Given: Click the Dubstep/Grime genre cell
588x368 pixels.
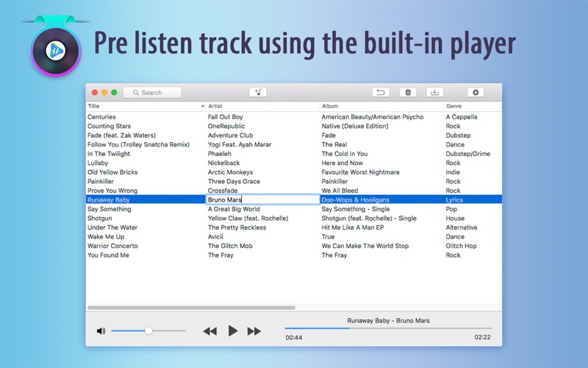Looking at the screenshot, I should coord(468,154).
